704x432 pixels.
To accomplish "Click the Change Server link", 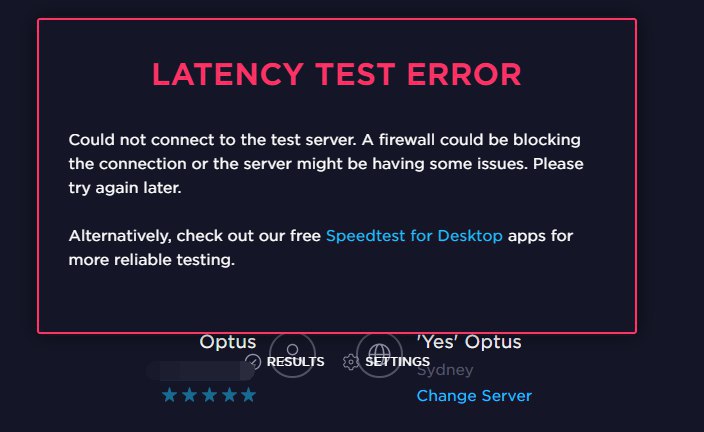I will (x=474, y=396).
